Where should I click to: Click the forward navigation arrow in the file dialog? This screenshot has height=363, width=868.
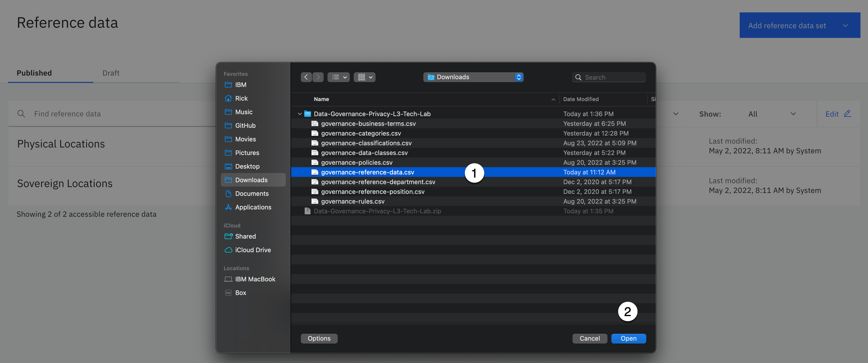[318, 77]
